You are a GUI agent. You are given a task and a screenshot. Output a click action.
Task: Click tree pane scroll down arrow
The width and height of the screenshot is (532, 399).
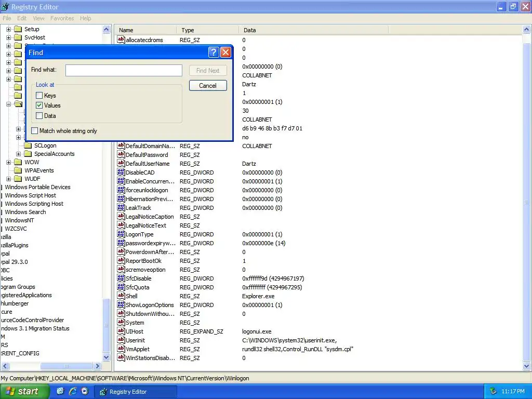pyautogui.click(x=106, y=357)
